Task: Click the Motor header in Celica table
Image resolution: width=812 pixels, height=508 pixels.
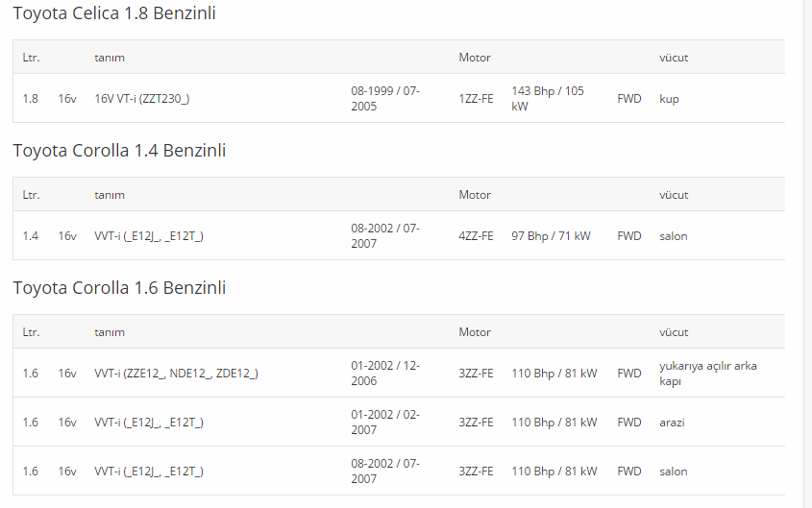Action: (475, 58)
